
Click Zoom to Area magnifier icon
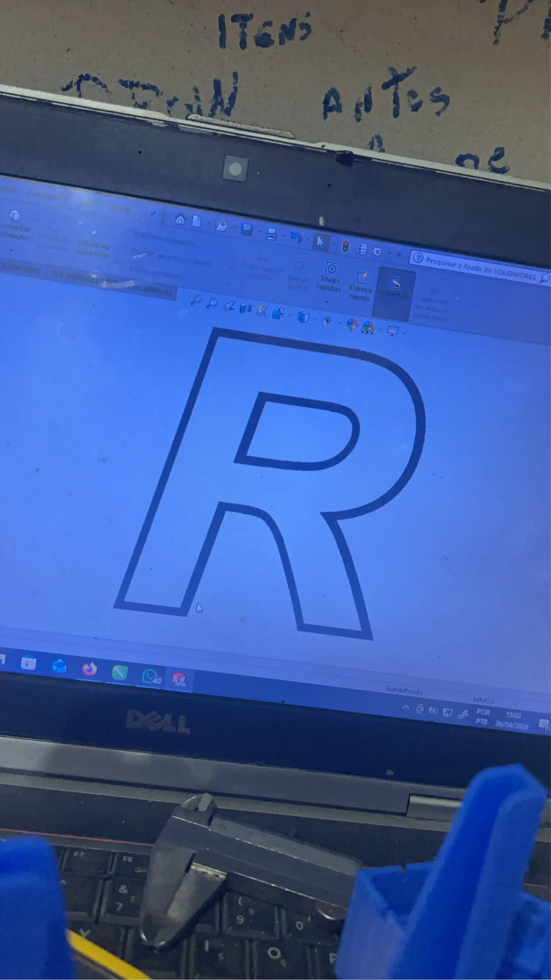[x=212, y=303]
